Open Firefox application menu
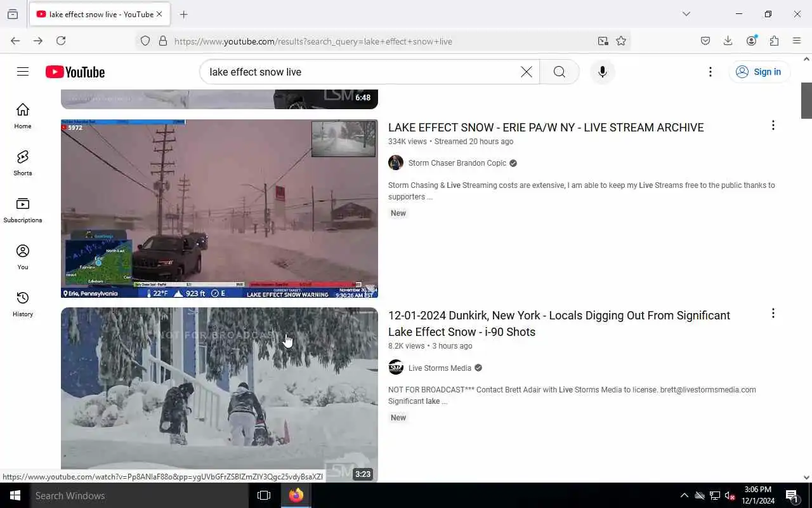 (797, 41)
